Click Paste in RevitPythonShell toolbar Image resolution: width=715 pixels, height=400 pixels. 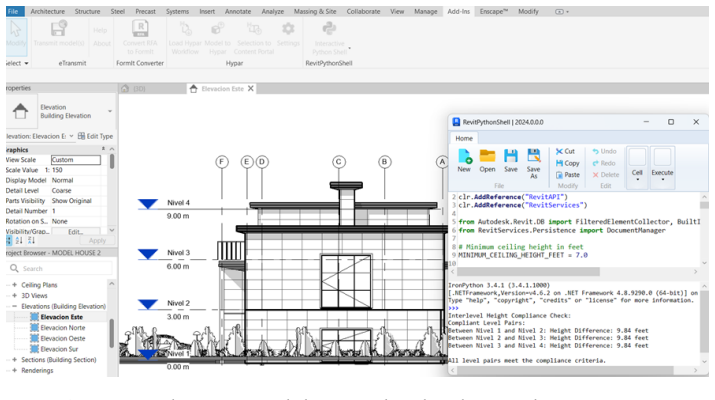(568, 175)
